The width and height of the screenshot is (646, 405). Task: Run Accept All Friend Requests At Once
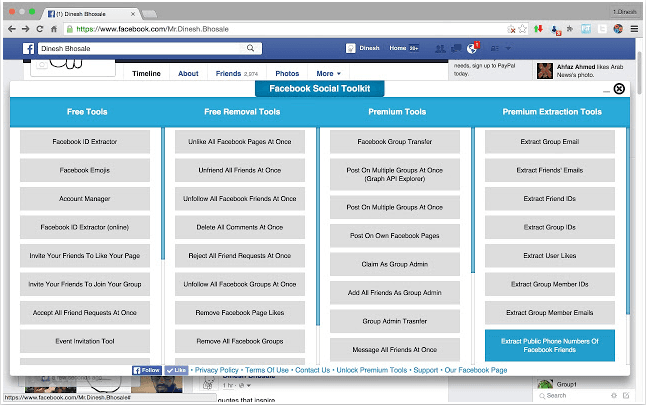click(x=85, y=313)
